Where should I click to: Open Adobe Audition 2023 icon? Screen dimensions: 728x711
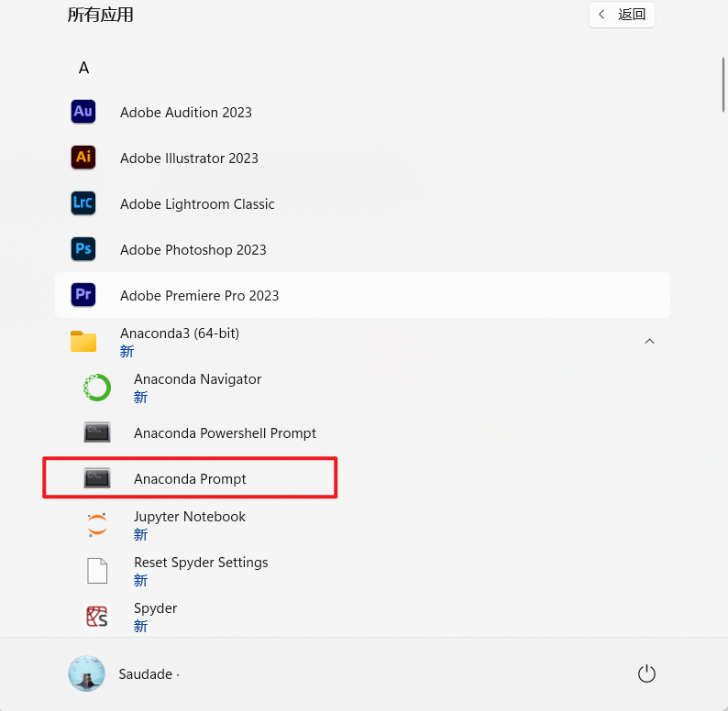[x=83, y=112]
